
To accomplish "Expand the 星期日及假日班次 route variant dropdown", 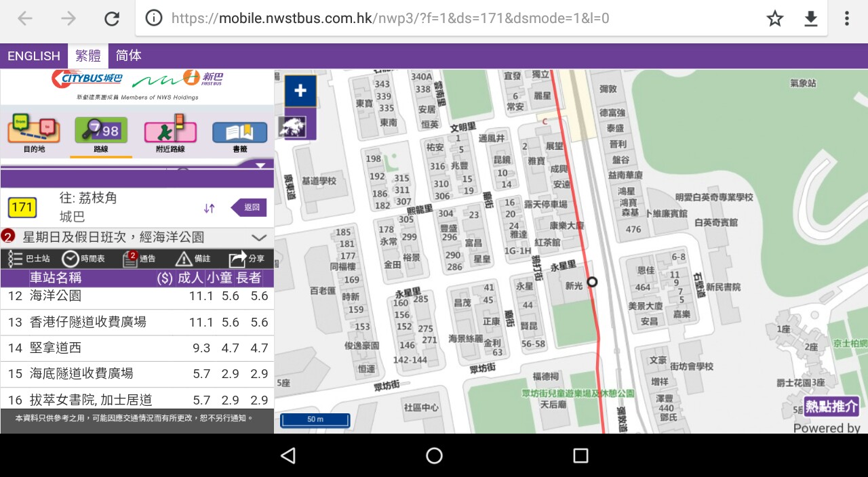I will [x=259, y=237].
